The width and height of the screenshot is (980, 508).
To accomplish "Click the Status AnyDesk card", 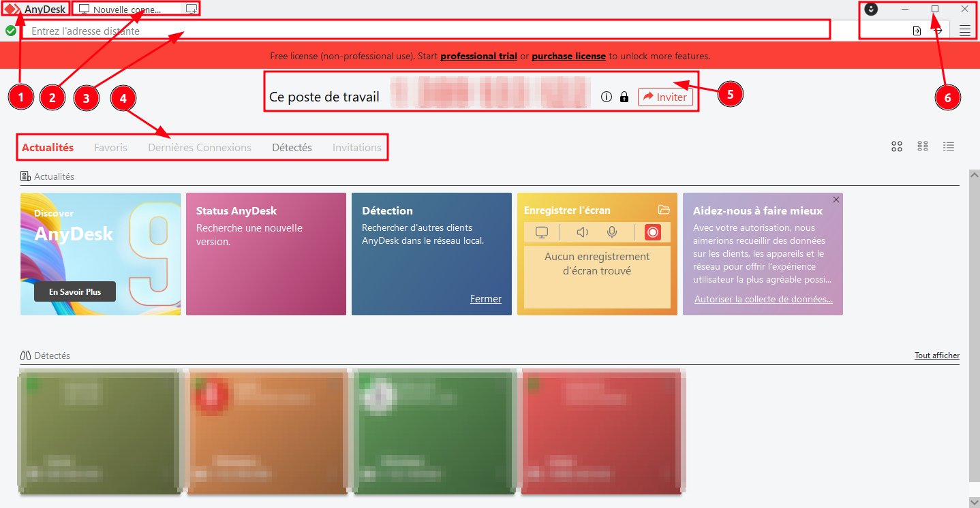I will (266, 254).
